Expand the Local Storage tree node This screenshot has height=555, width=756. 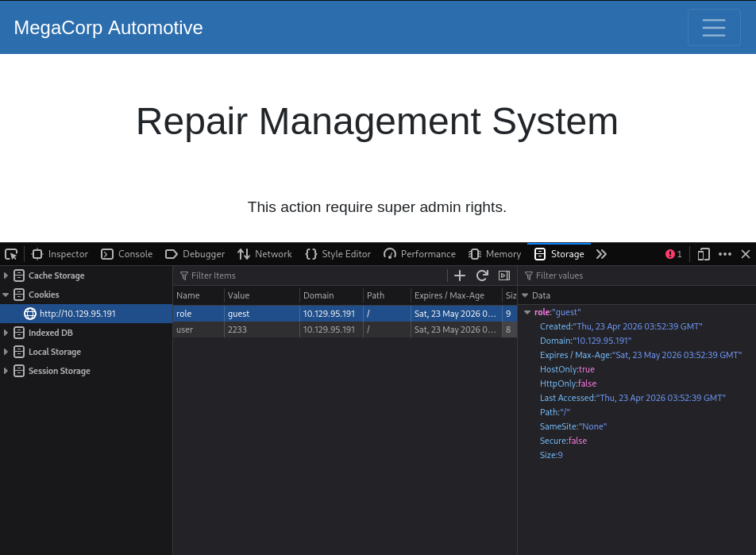6,352
